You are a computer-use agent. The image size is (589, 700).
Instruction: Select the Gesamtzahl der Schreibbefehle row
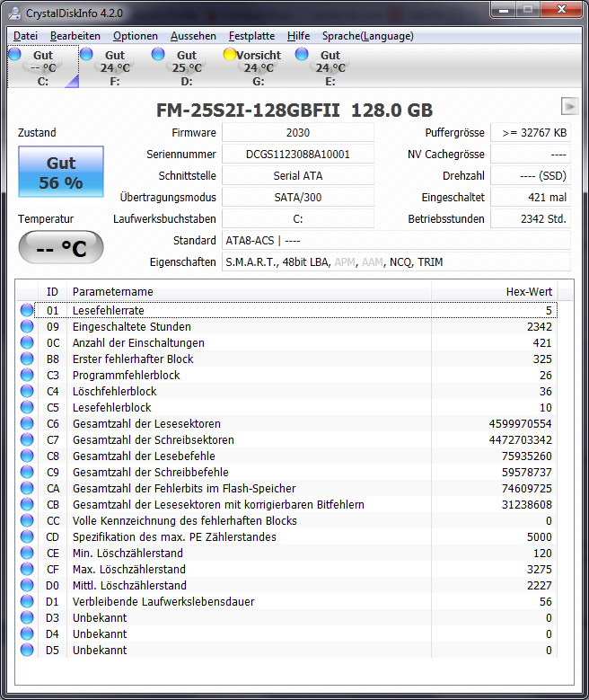[x=286, y=473]
